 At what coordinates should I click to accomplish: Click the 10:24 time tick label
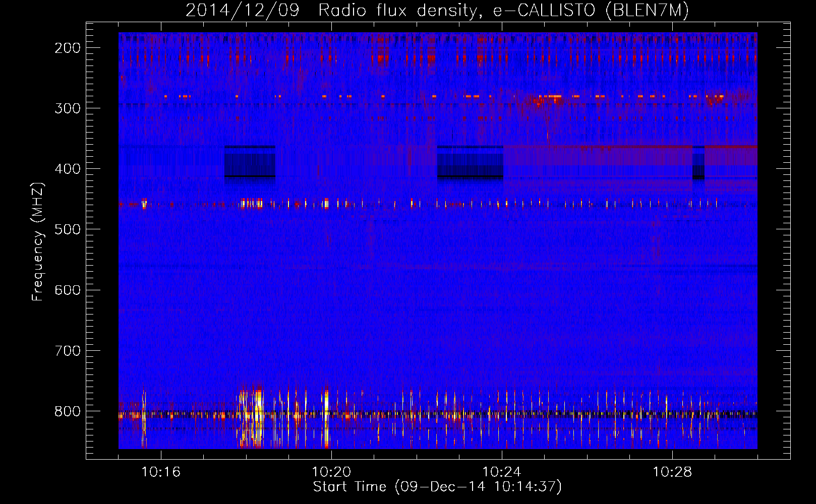click(x=502, y=472)
